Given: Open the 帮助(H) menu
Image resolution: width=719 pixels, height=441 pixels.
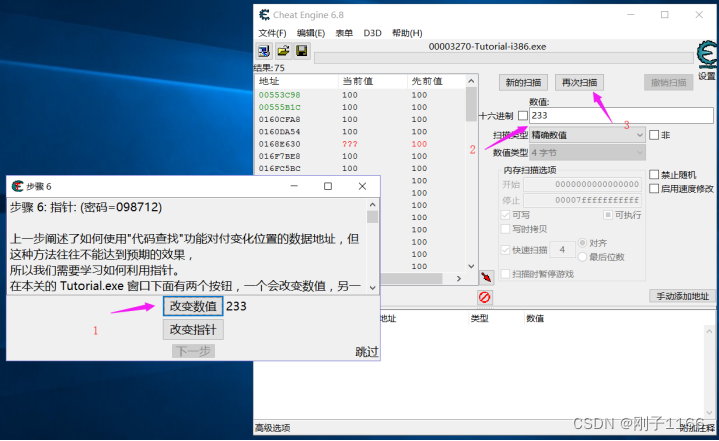Looking at the screenshot, I should coord(407,33).
